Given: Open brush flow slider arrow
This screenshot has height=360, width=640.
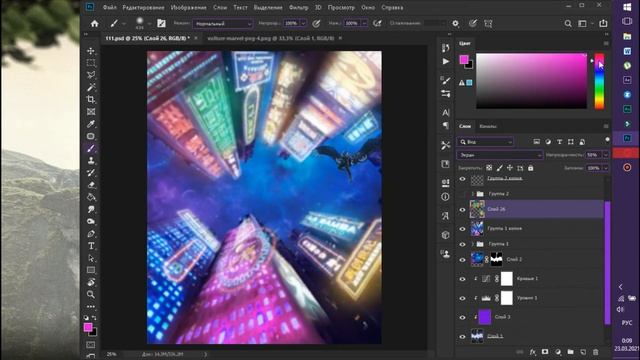Looking at the screenshot, I should 364,24.
